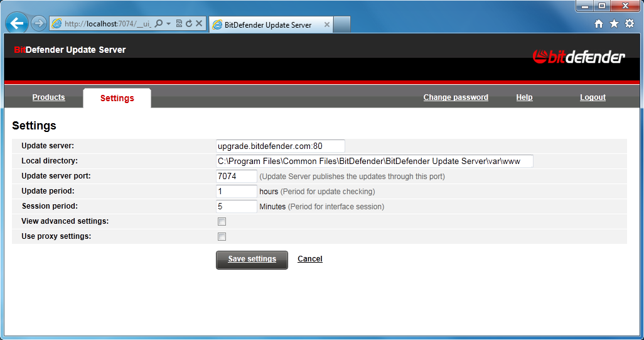Click the Update period hours field
Image resolution: width=644 pixels, height=340 pixels.
(237, 191)
